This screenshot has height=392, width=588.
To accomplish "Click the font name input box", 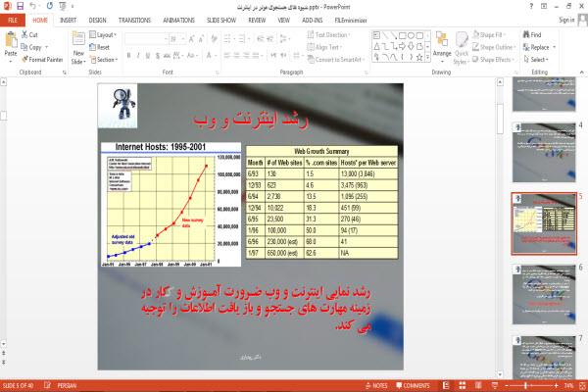I will 146,39.
